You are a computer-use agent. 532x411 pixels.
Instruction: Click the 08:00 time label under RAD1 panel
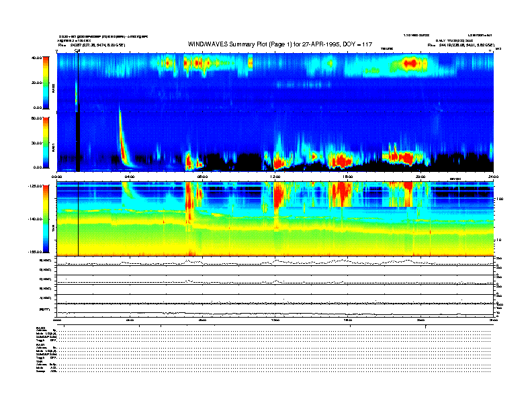pos(202,177)
